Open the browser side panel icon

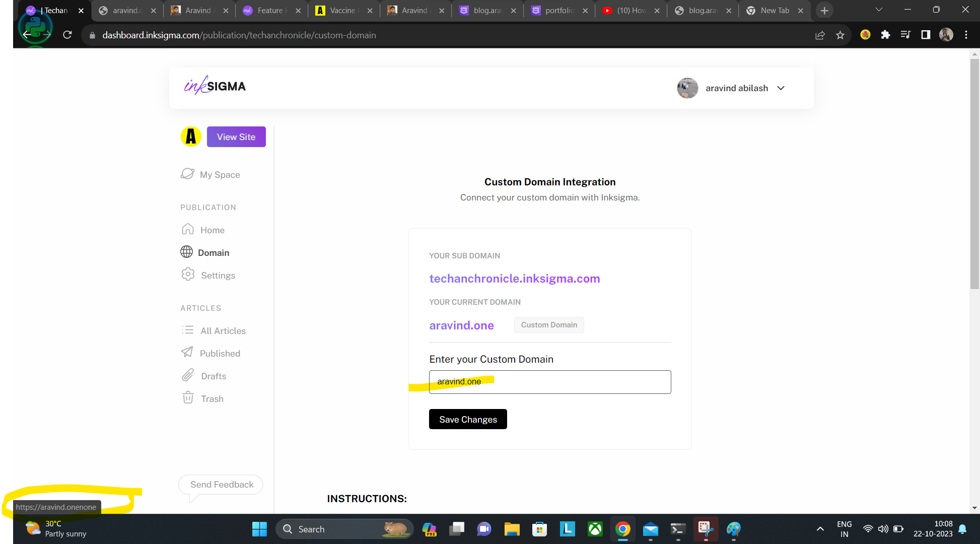point(926,35)
